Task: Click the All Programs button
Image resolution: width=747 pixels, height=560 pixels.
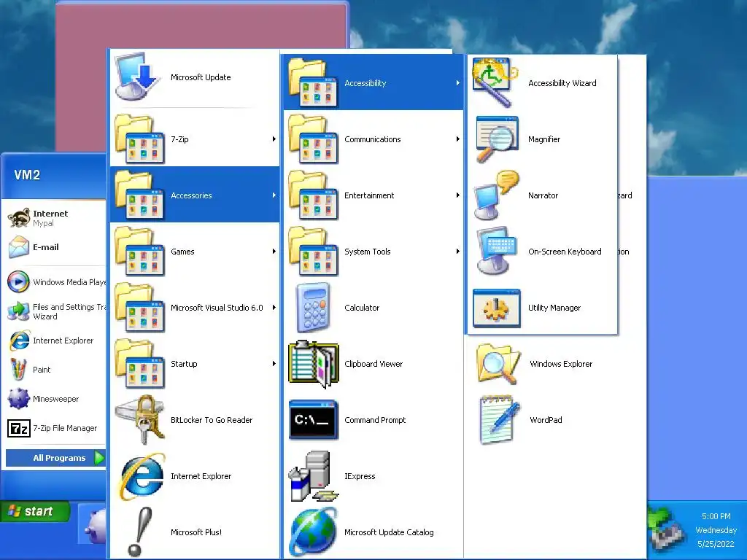Action: click(x=55, y=458)
